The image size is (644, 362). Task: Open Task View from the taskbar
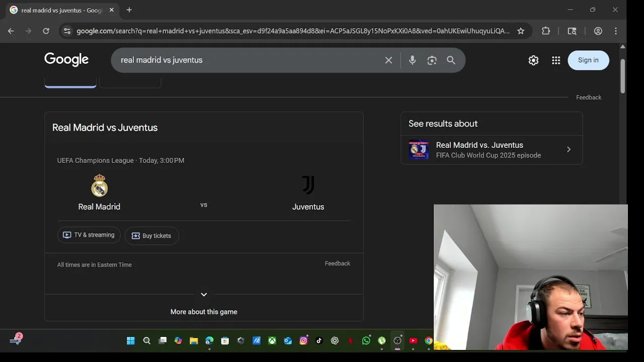point(163,341)
